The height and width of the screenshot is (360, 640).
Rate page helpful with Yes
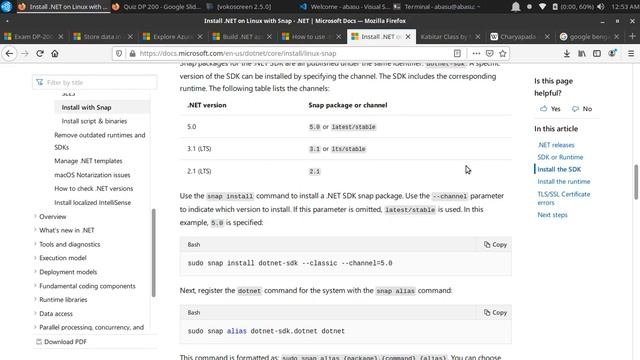tap(550, 109)
